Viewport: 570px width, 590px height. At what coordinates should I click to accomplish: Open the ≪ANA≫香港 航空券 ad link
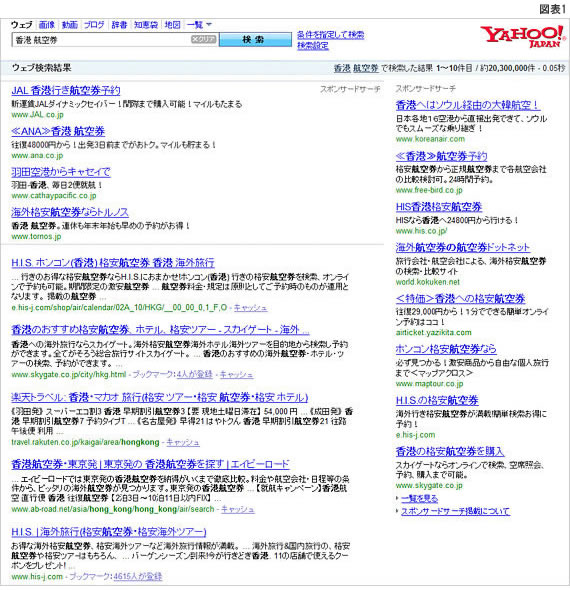click(x=58, y=131)
